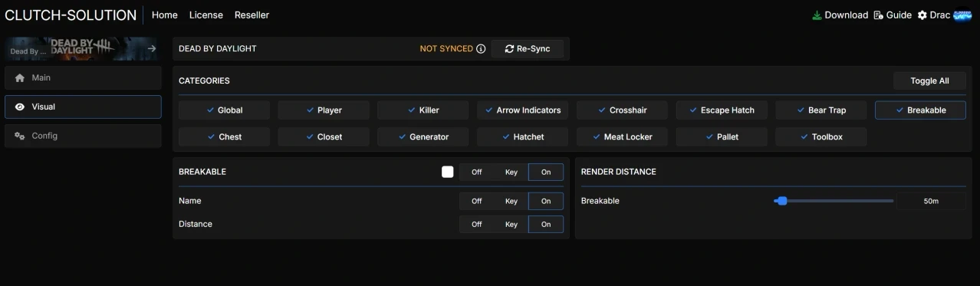Open the Reseller menu item
The width and height of the screenshot is (980, 286).
(252, 15)
